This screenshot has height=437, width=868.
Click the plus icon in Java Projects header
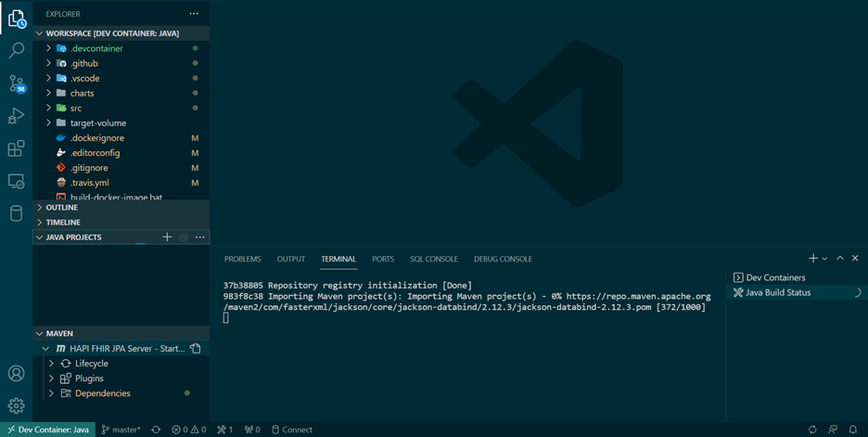167,238
